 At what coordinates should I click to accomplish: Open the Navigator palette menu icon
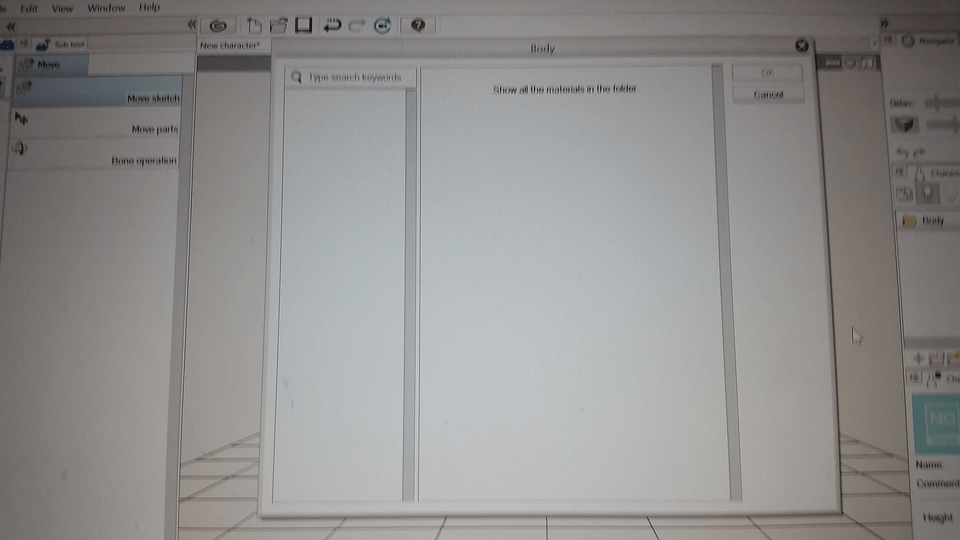coord(888,40)
